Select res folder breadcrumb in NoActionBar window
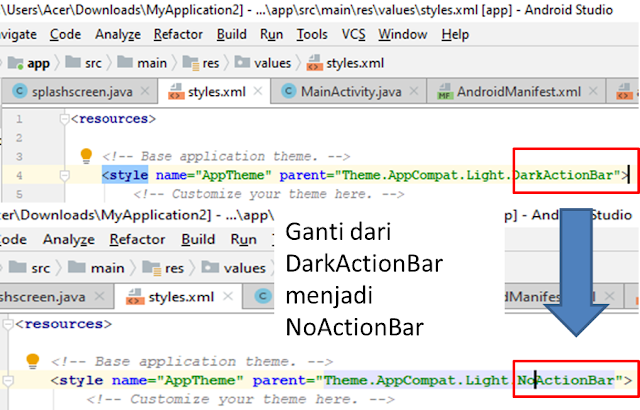Screen dimensions: 640x410 163,268
